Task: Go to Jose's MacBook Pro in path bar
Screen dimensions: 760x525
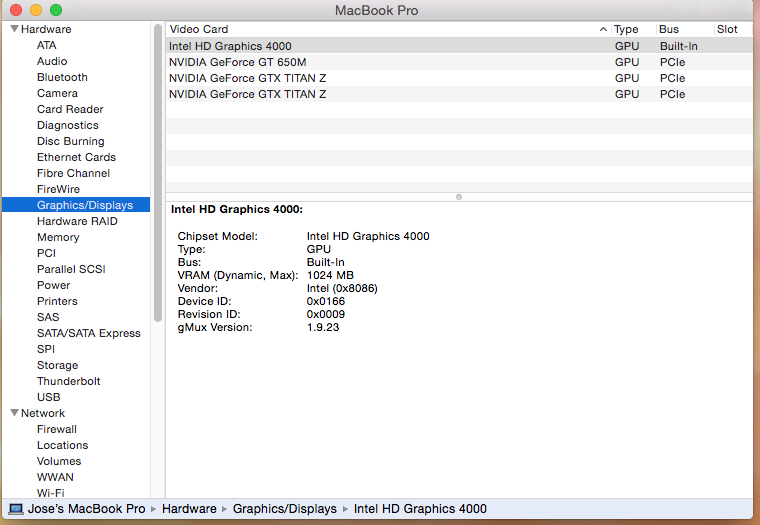Action: [x=86, y=509]
